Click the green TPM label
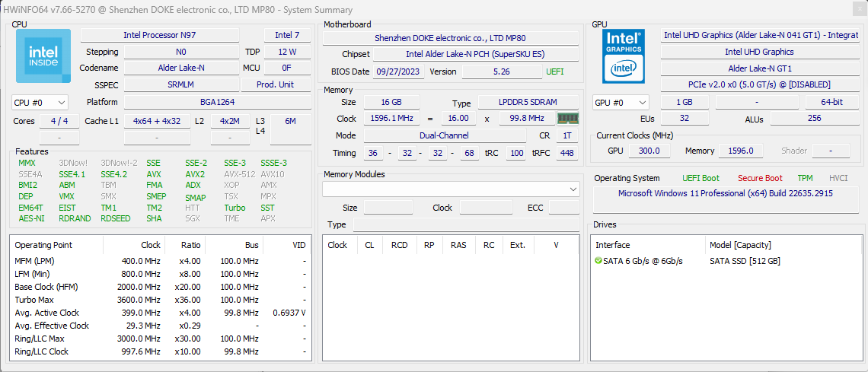This screenshot has width=868, height=372. (806, 178)
